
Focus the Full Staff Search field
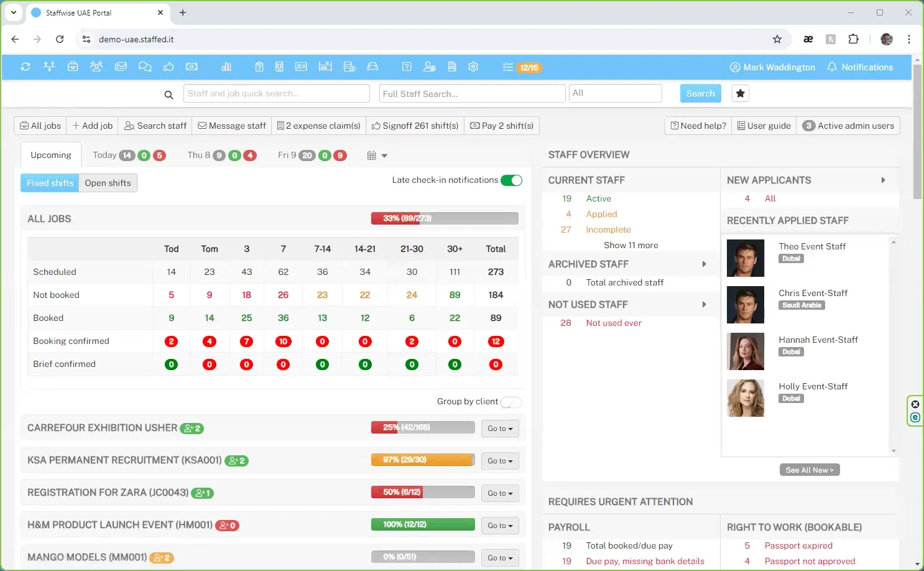[472, 93]
